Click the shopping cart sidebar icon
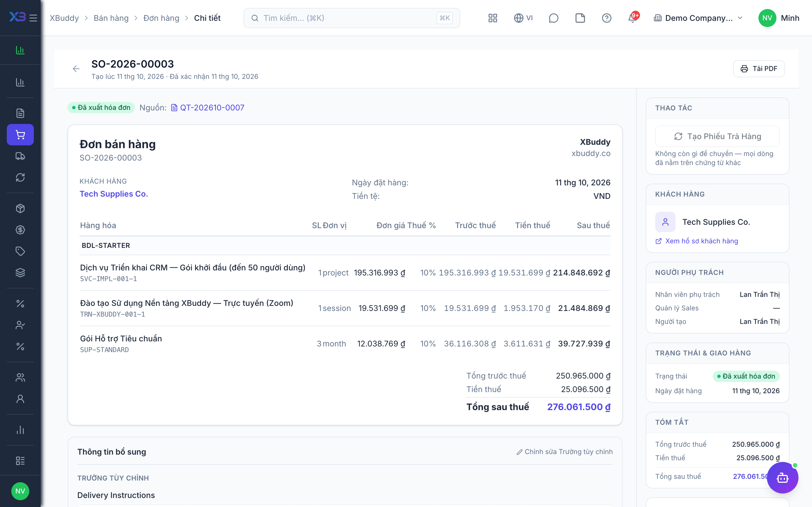812x507 pixels. (20, 135)
